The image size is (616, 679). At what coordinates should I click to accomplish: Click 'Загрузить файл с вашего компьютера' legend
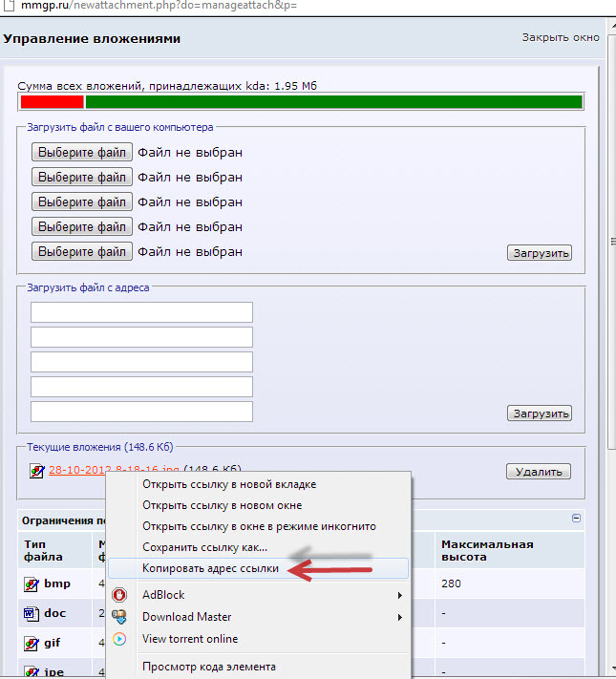pos(120,127)
